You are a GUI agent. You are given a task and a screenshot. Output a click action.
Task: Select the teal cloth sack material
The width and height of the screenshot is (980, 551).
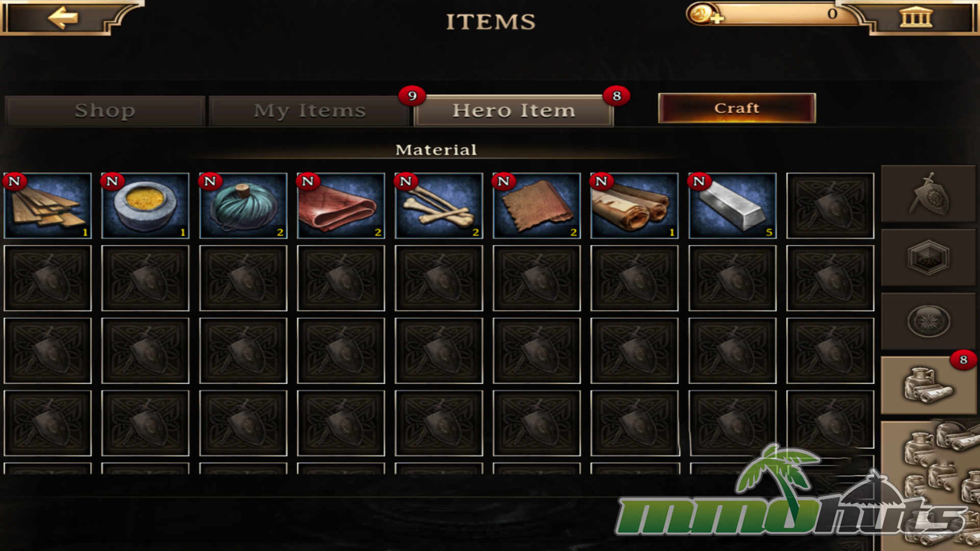click(x=243, y=206)
